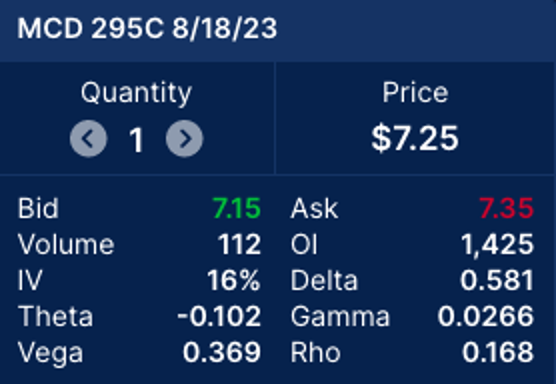556x384 pixels.
Task: Click the Quantity label
Action: [x=136, y=93]
